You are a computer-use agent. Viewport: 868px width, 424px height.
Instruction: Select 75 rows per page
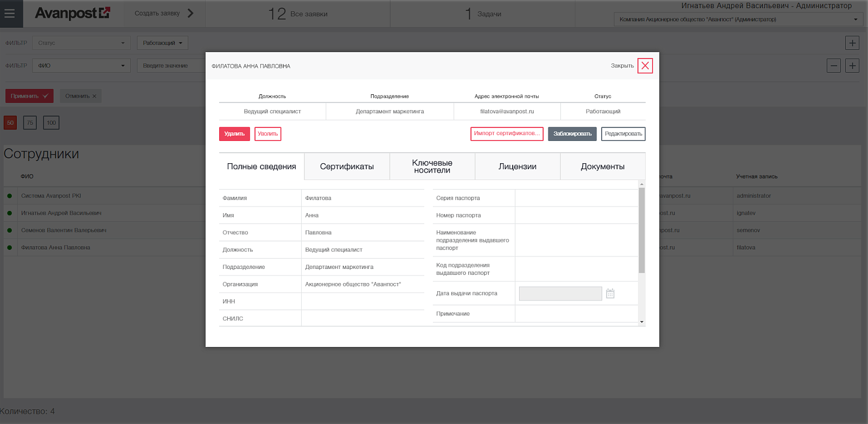pyautogui.click(x=30, y=123)
